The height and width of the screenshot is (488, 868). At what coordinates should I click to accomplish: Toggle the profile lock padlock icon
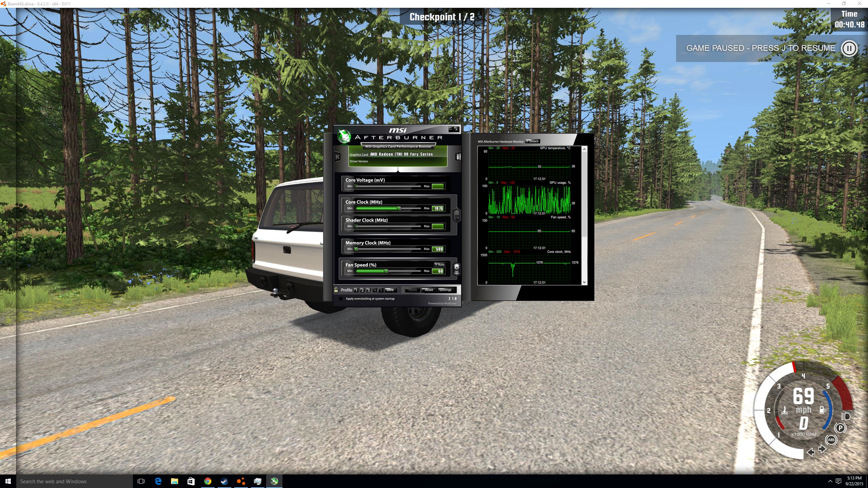click(x=336, y=290)
